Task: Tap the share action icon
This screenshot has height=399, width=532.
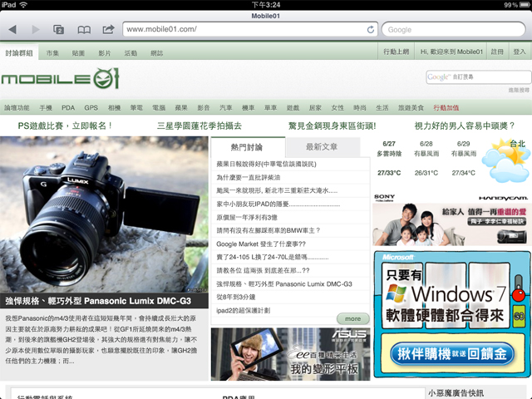Action: tap(108, 30)
